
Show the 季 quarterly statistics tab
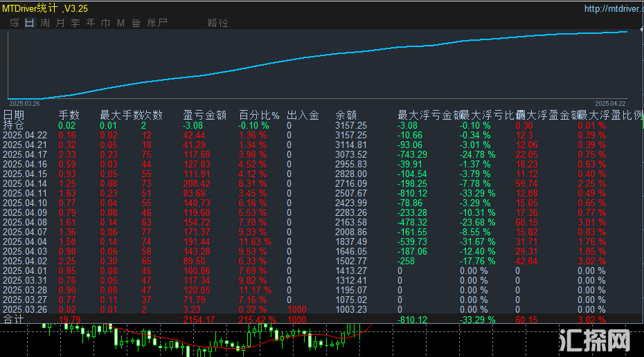75,23
